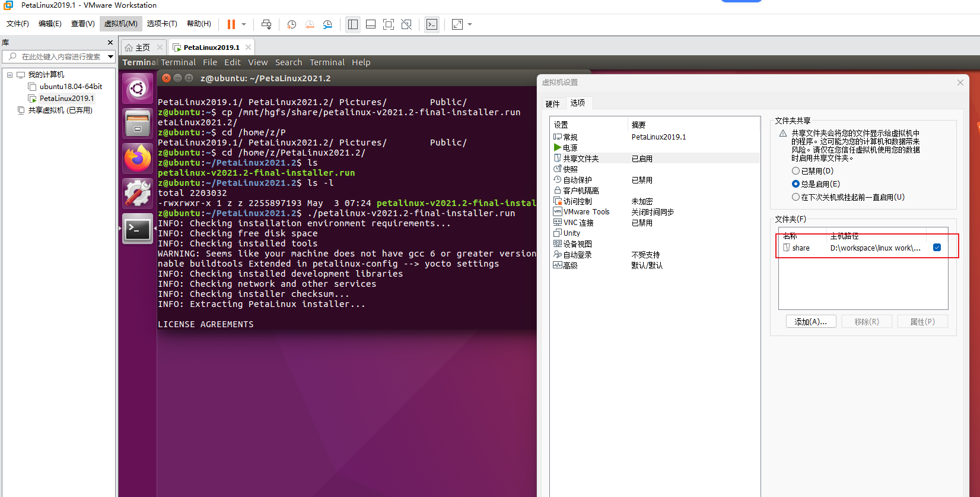Toggle the library sidebar view icon
Image resolution: width=980 pixels, height=497 pixels.
click(x=353, y=24)
